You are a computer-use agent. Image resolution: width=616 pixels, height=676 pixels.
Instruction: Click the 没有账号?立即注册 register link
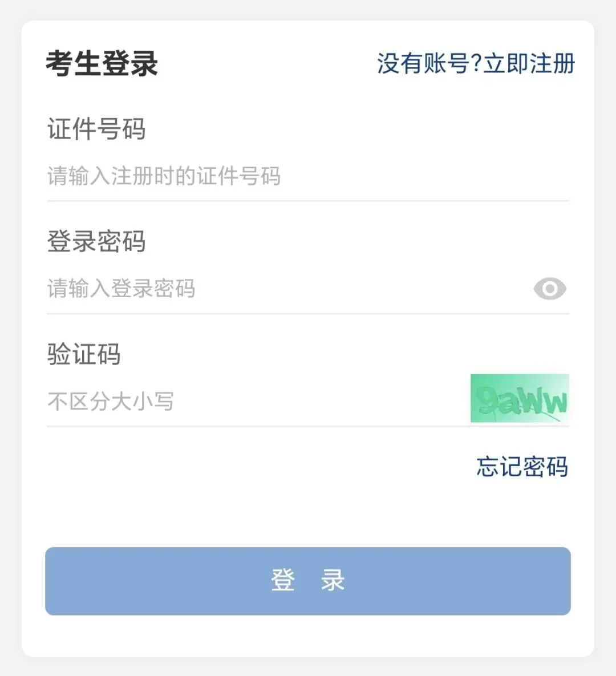476,64
